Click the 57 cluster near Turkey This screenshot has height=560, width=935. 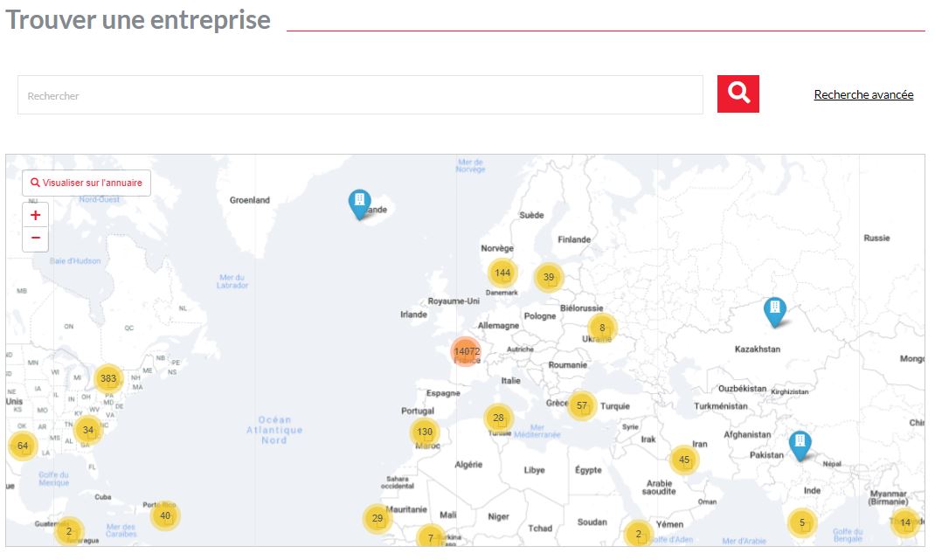[x=582, y=405]
